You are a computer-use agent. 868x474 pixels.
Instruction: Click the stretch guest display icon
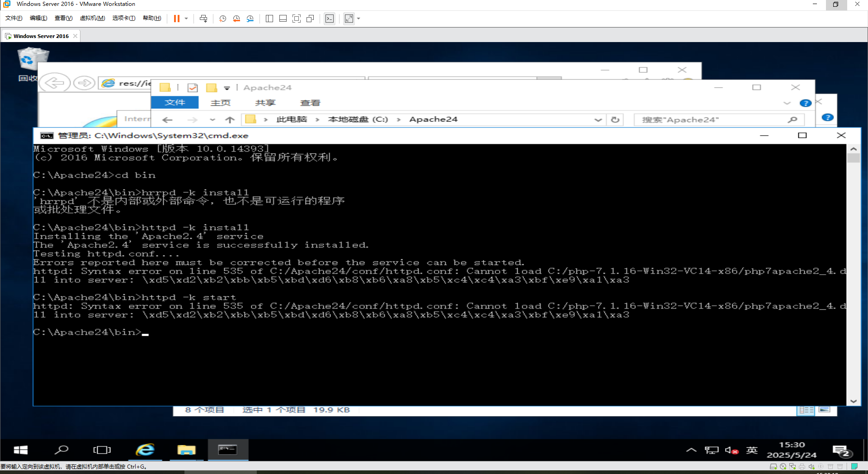pyautogui.click(x=349, y=19)
